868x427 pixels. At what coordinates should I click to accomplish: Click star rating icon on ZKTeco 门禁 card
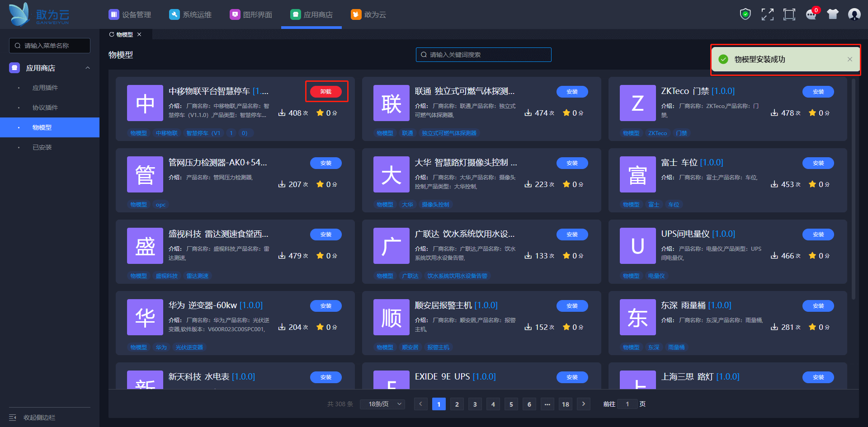(x=812, y=113)
